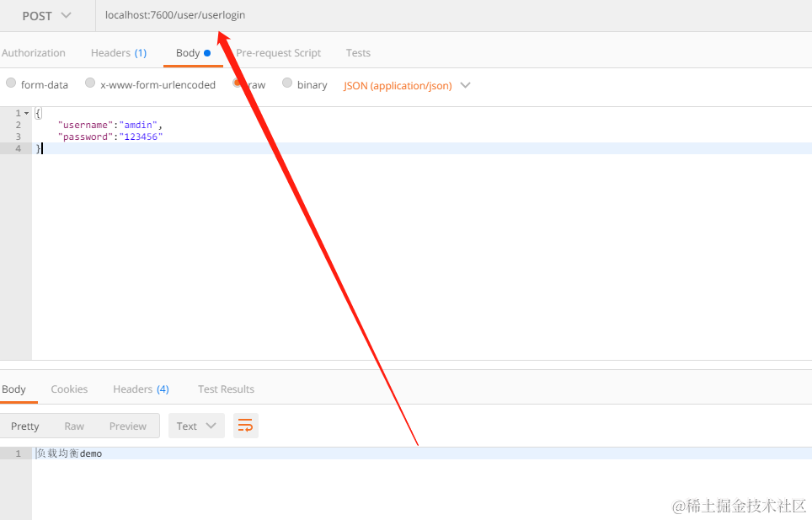Select the form-data radio option
812x520 pixels.
click(11, 83)
